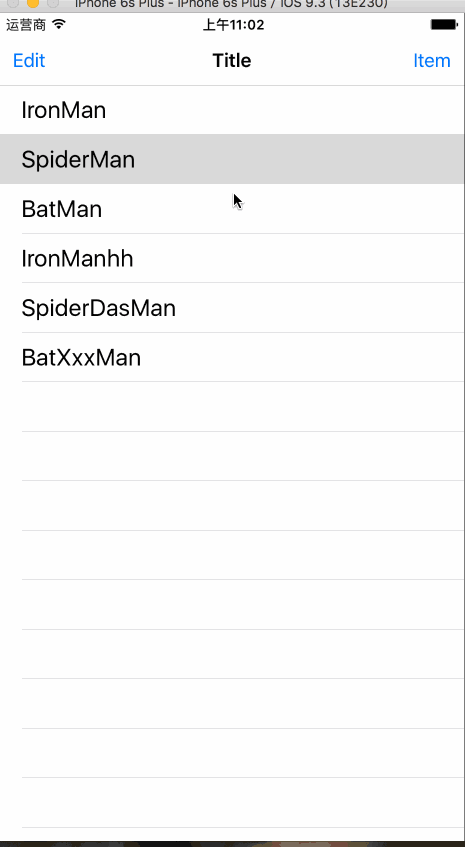Image resolution: width=465 pixels, height=847 pixels.
Task: Click the zoom button of simulator window
Action: click(x=53, y=4)
